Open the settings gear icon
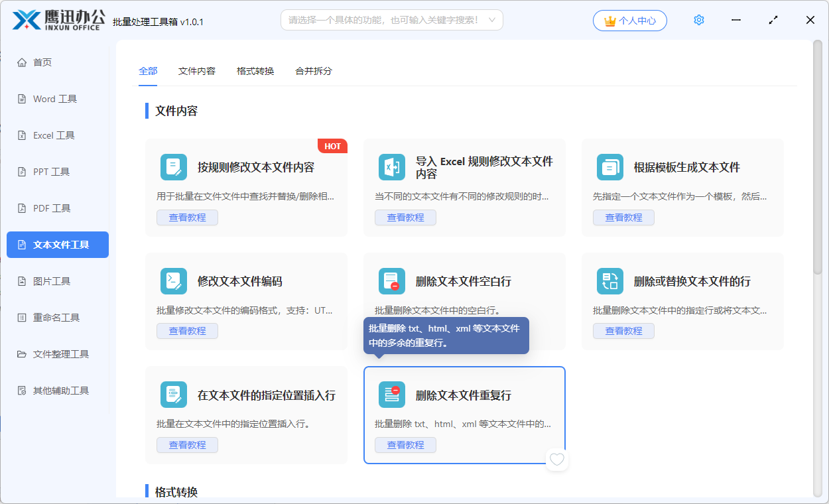Image resolution: width=829 pixels, height=504 pixels. [698, 20]
